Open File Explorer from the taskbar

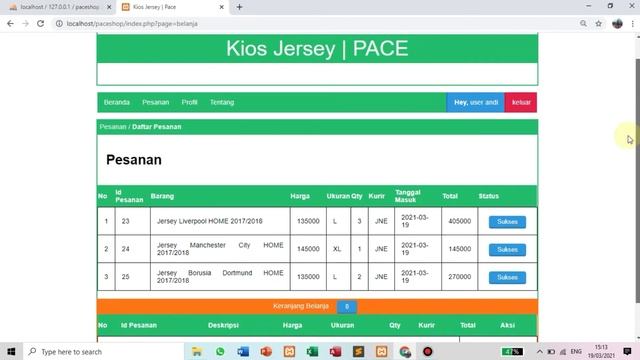click(197, 351)
